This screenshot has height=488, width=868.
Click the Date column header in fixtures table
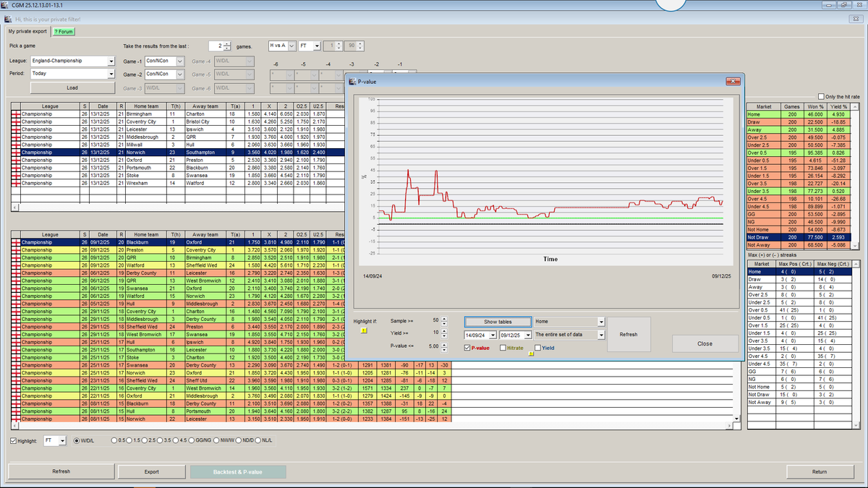click(103, 106)
